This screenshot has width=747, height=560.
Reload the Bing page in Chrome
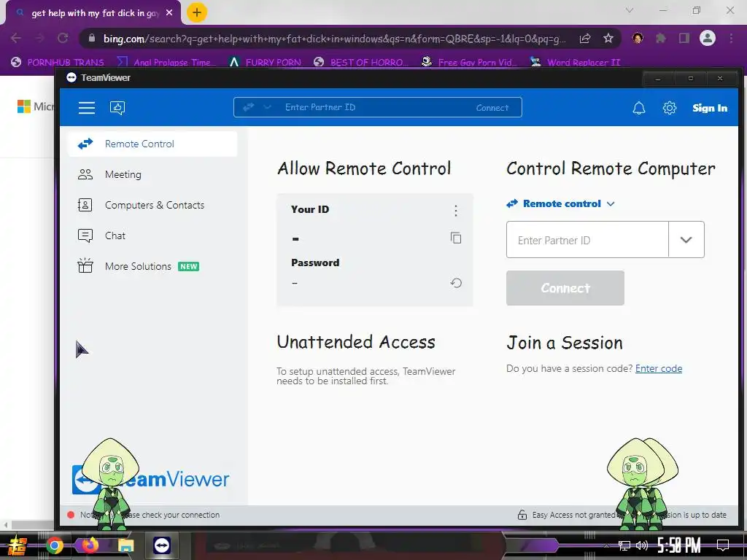coord(63,38)
